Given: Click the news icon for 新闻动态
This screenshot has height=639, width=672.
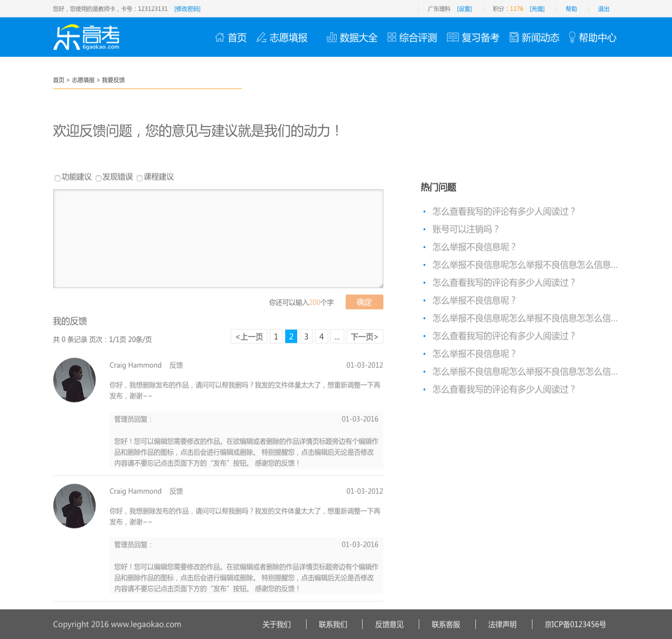Looking at the screenshot, I should [514, 37].
